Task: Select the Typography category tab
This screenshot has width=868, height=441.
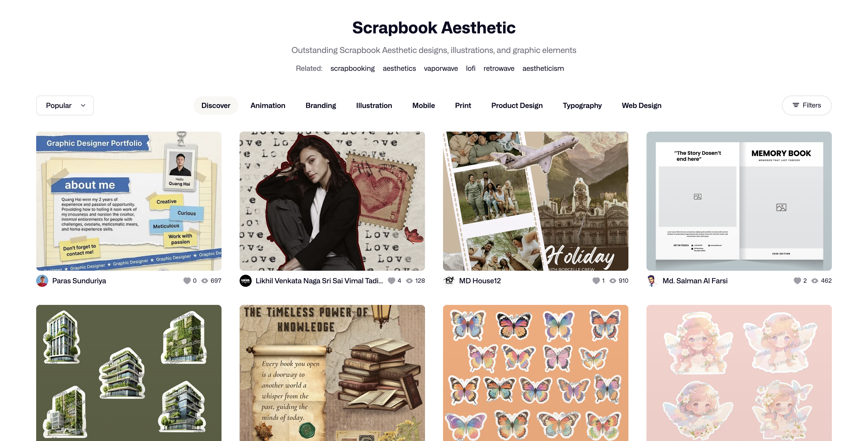Action: click(582, 105)
